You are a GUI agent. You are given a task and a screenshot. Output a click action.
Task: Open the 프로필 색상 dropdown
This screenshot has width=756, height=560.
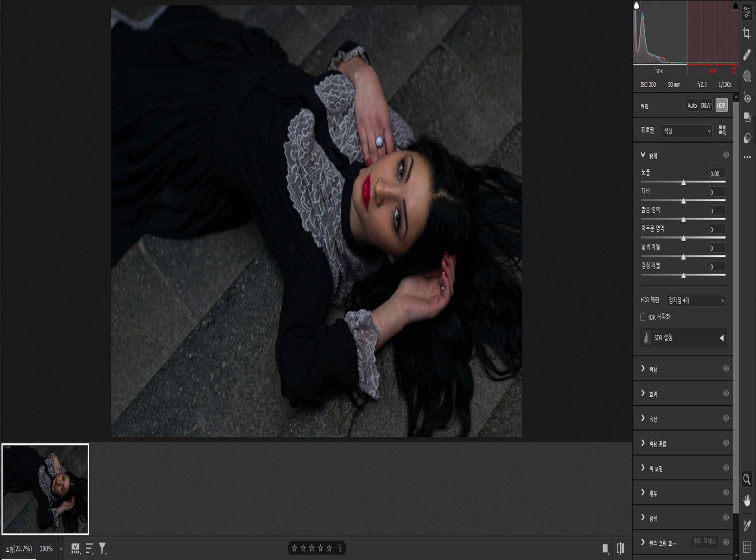[687, 131]
